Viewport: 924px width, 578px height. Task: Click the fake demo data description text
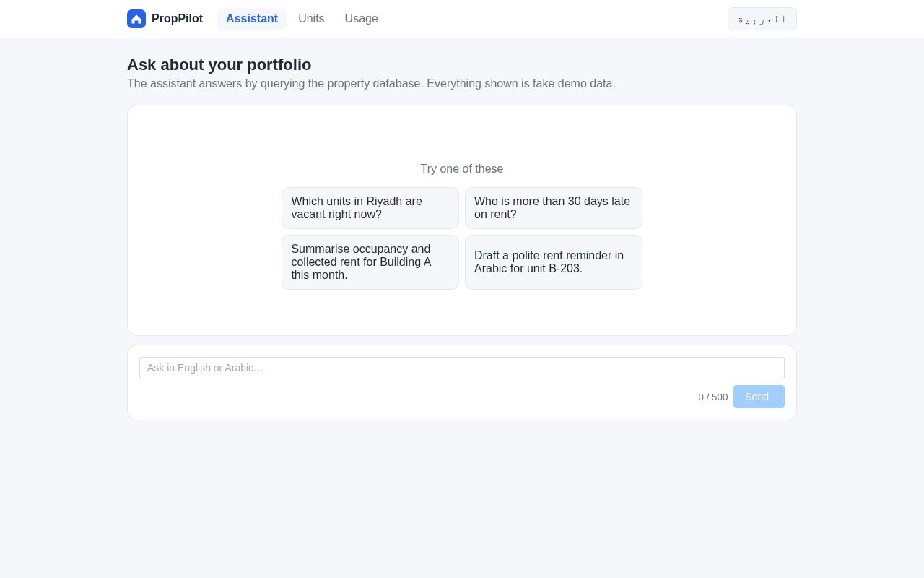click(x=371, y=84)
